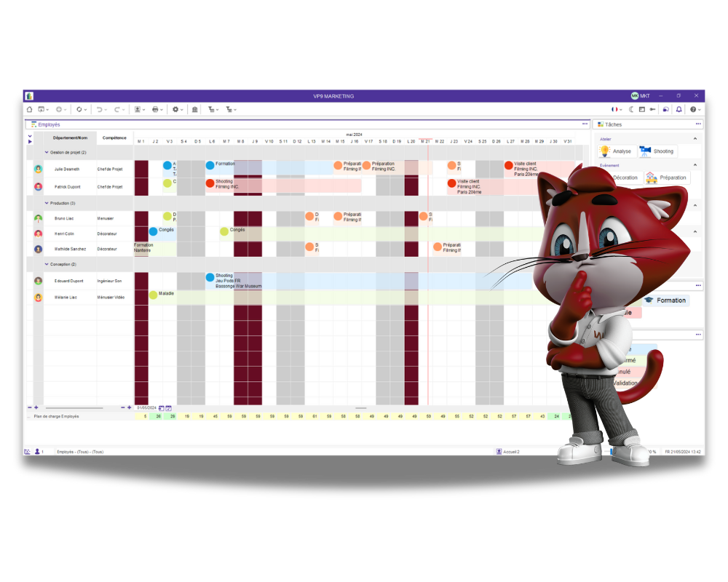Click Mélanie Liac's name
This screenshot has width=728, height=582.
[x=66, y=298]
